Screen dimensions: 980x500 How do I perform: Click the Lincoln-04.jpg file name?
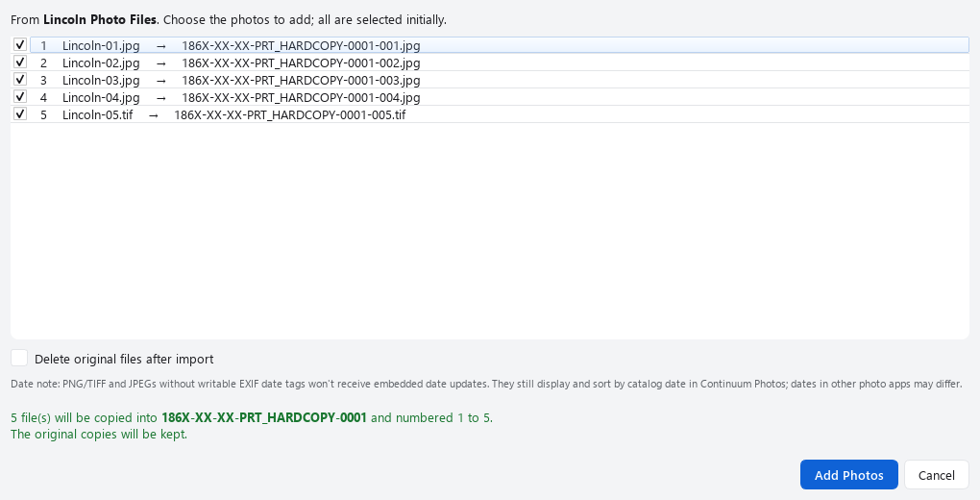tap(101, 98)
